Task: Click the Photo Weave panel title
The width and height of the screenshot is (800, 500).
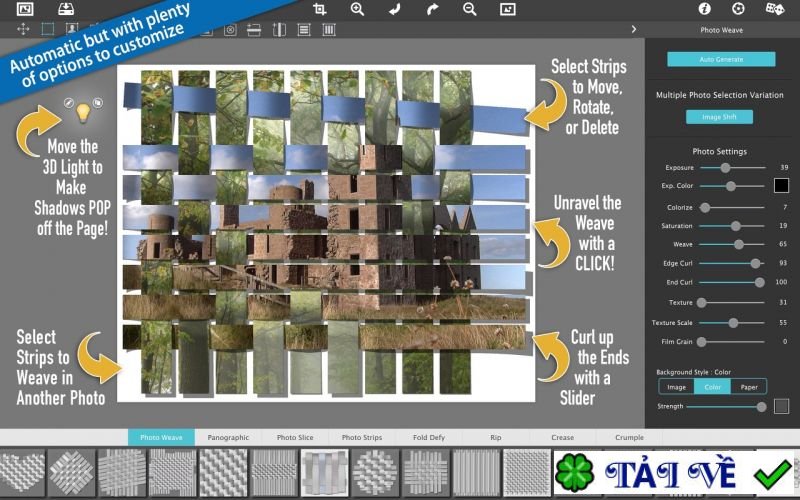Action: 721,30
